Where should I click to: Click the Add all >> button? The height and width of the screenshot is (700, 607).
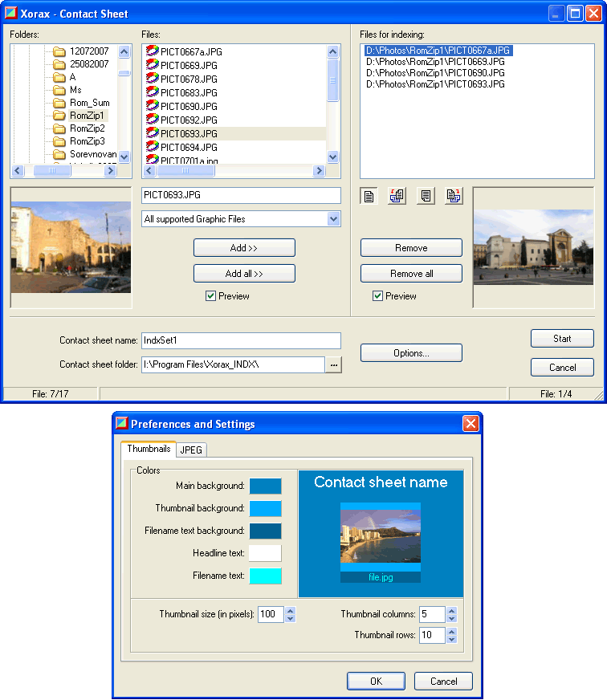[244, 274]
